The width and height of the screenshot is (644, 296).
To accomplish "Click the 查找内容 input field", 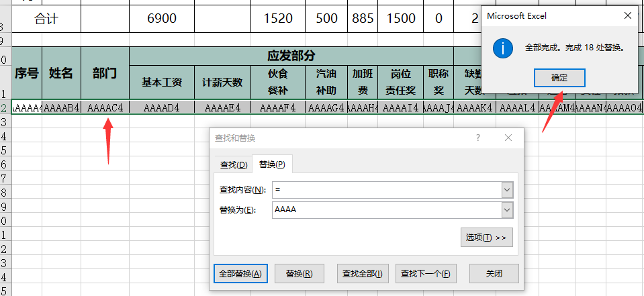I will [386, 190].
